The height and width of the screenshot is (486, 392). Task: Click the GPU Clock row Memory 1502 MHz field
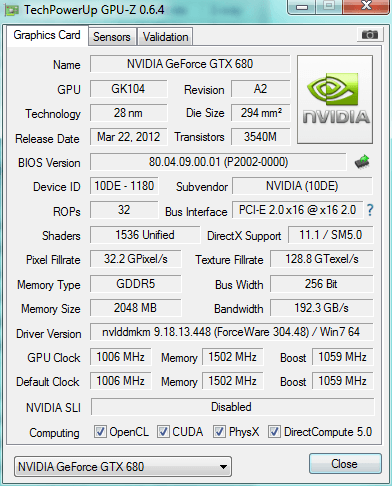point(233,357)
